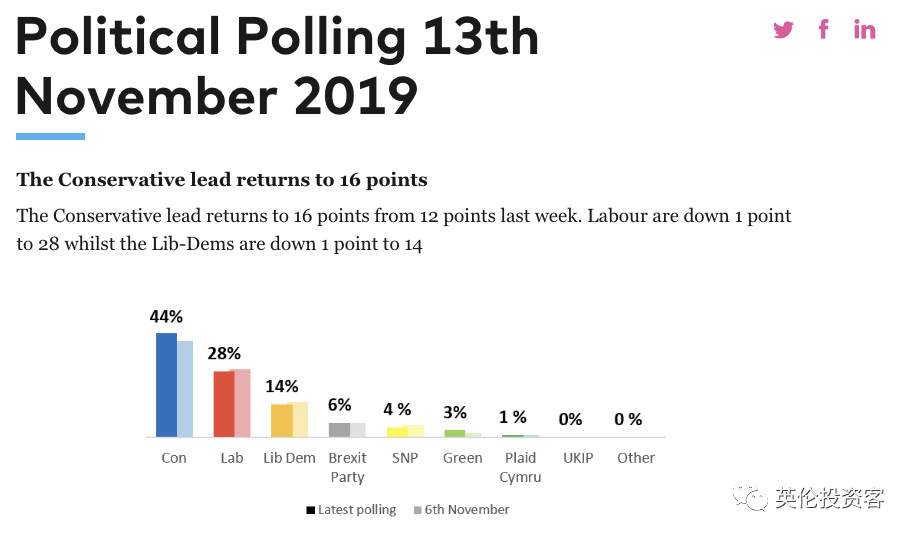Select the yellow SNP bar

[397, 432]
